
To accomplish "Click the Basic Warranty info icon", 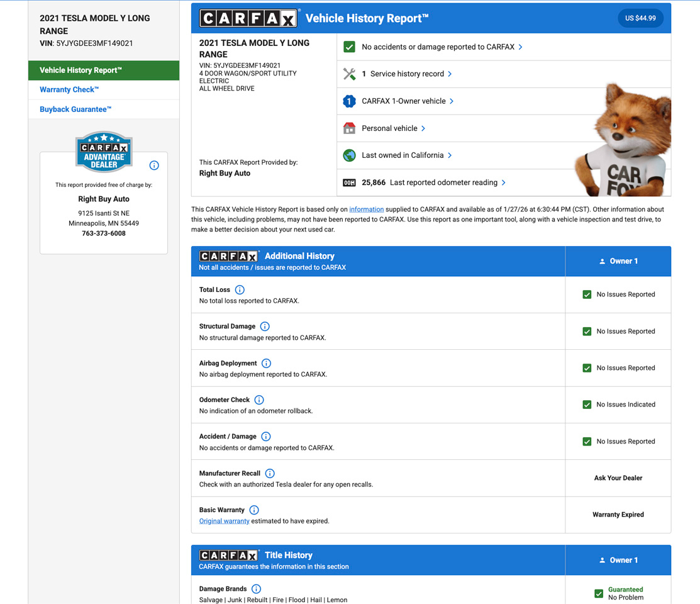I will tap(254, 510).
